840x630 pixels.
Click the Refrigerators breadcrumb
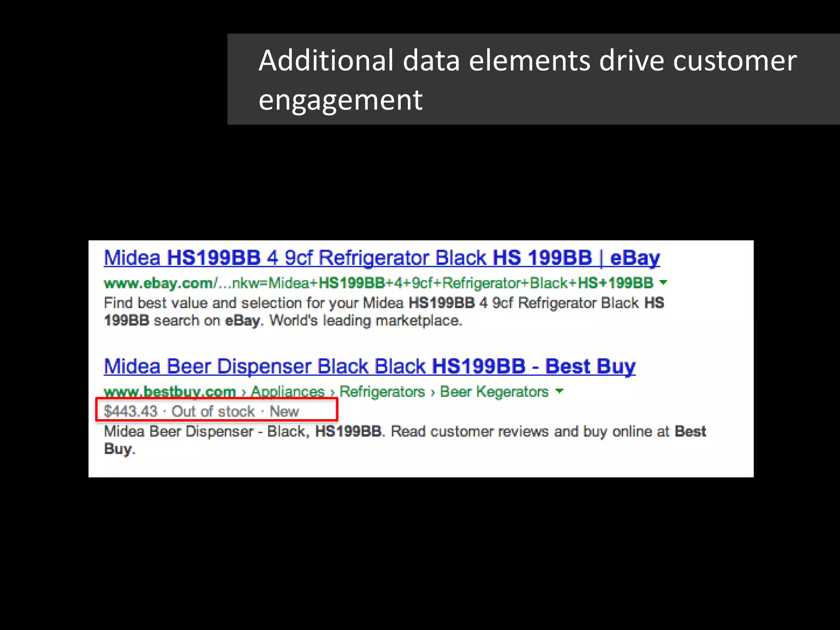pos(382,392)
